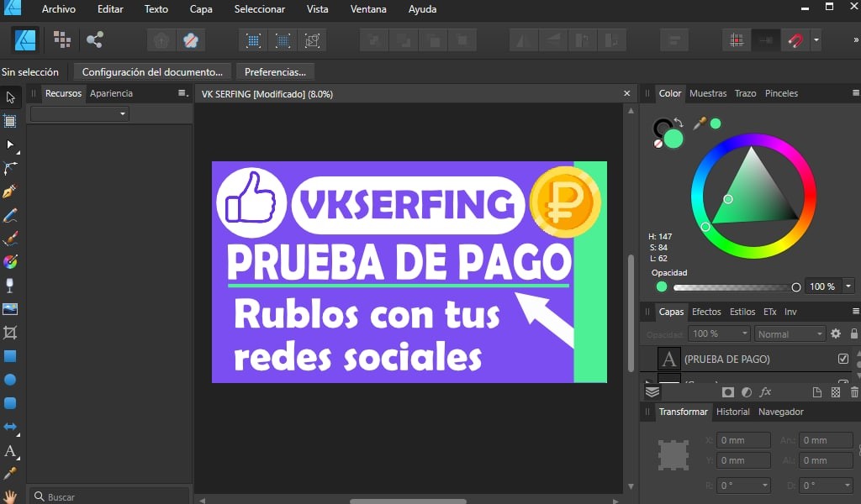Select the Crop tool
The height and width of the screenshot is (504, 861).
(x=10, y=333)
